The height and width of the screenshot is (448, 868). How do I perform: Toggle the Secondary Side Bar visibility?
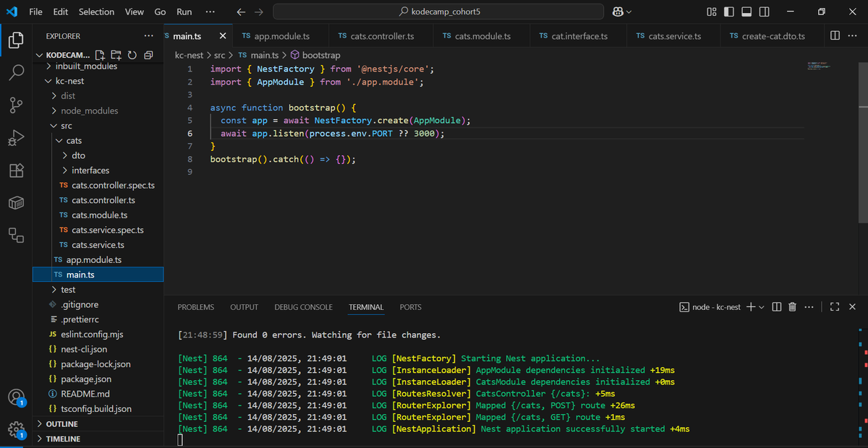tap(765, 12)
